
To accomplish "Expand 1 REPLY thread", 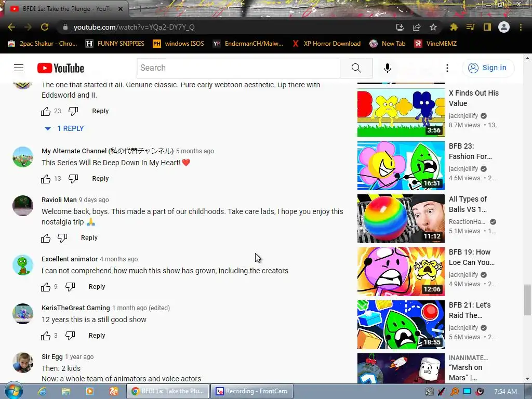I will coord(64,129).
